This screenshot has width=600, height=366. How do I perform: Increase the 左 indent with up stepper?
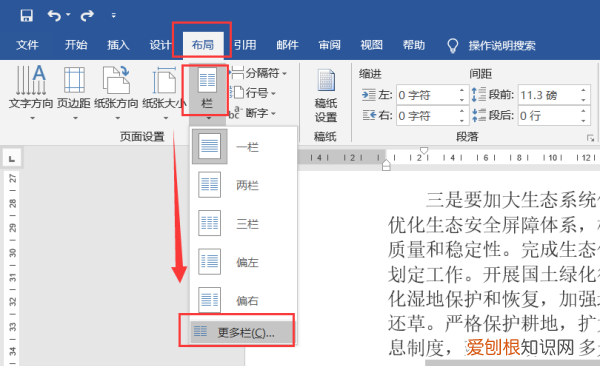tap(462, 90)
